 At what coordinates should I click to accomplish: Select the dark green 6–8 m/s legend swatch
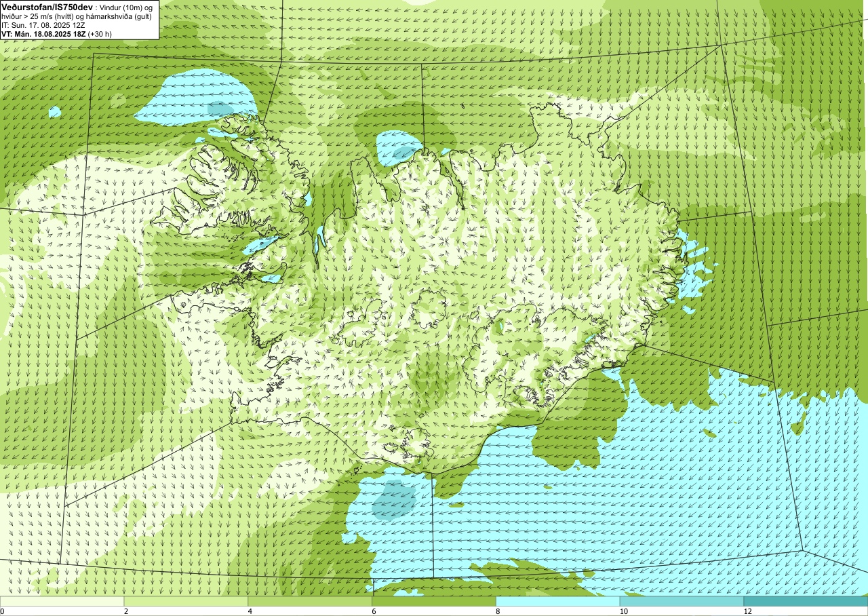pos(434,601)
